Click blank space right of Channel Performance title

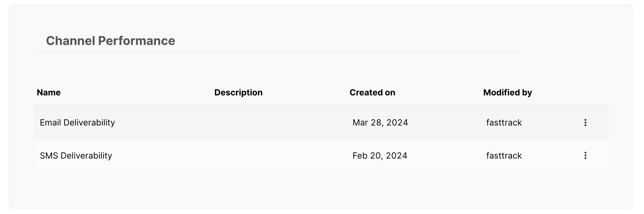(345, 41)
